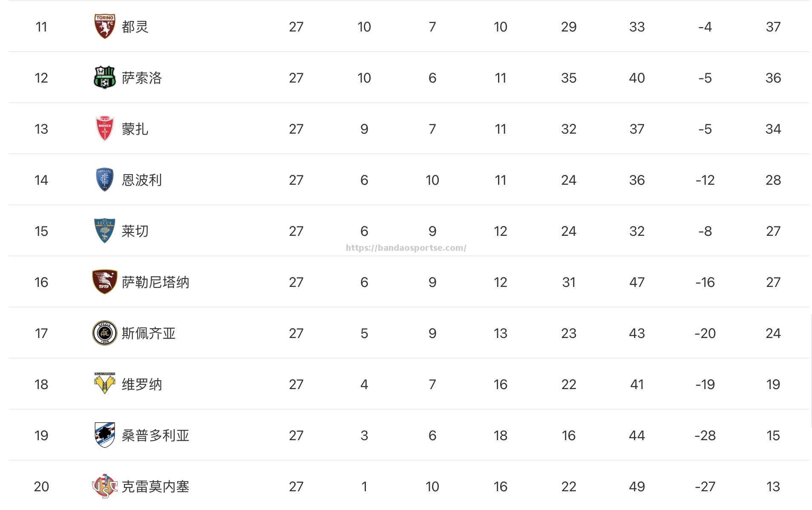Open the Cremonese club crest
Viewport: 812px width, 510px height.
pyautogui.click(x=104, y=486)
